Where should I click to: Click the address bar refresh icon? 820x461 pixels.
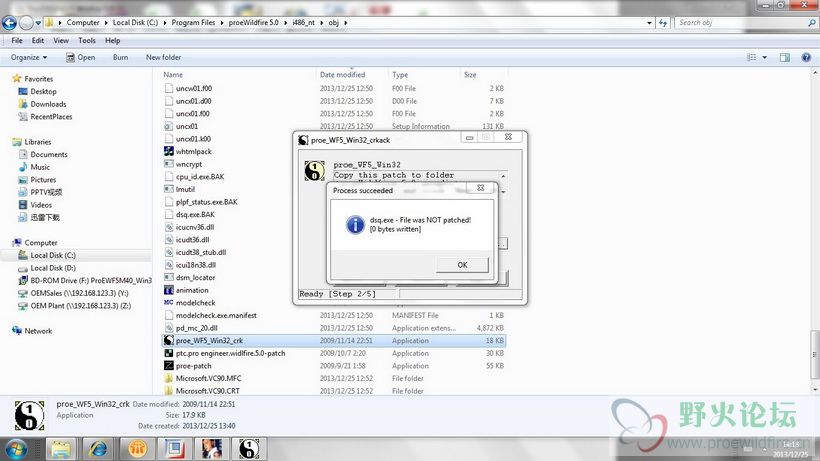(x=663, y=23)
